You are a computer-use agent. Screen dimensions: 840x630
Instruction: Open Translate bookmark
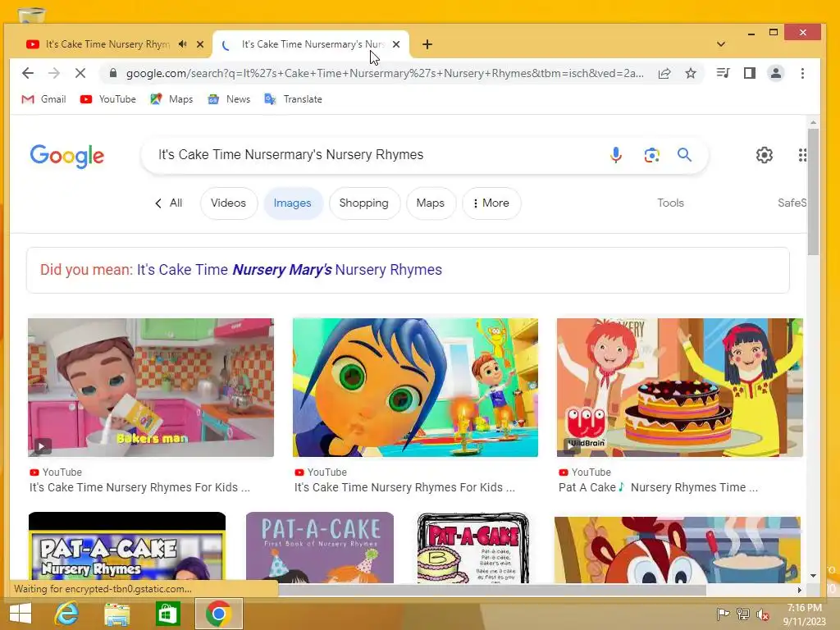[x=293, y=99]
